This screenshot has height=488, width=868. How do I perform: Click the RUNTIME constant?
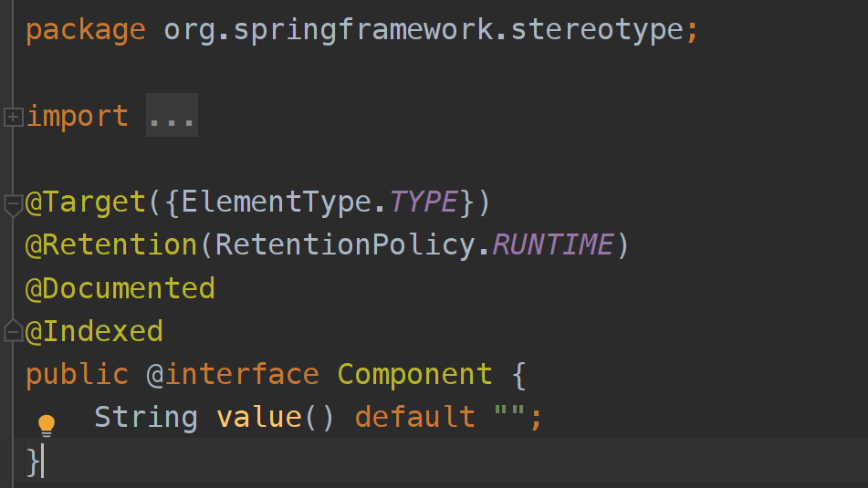click(x=552, y=244)
